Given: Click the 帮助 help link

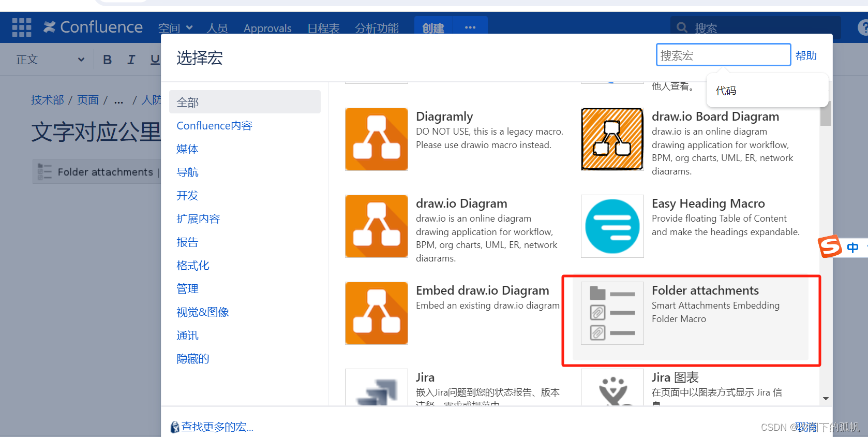Looking at the screenshot, I should [806, 55].
